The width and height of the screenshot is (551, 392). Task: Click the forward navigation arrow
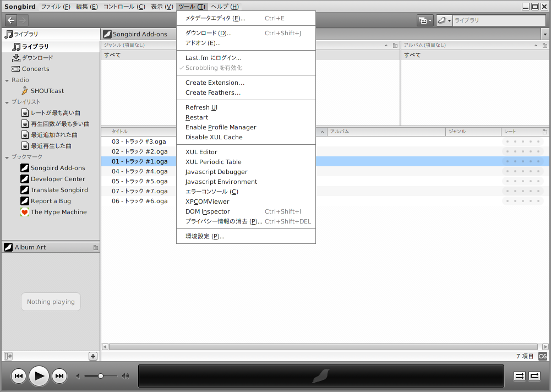coord(23,20)
